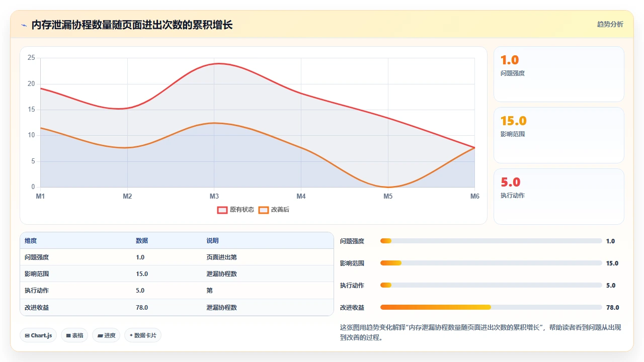Select the 数据卡片 tag chip
Image resolution: width=644 pixels, height=362 pixels.
[x=143, y=335]
